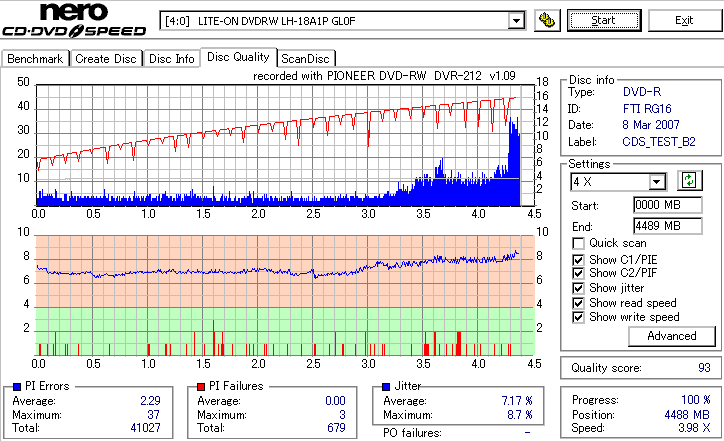Select the Disc Quality tab

(x=238, y=57)
